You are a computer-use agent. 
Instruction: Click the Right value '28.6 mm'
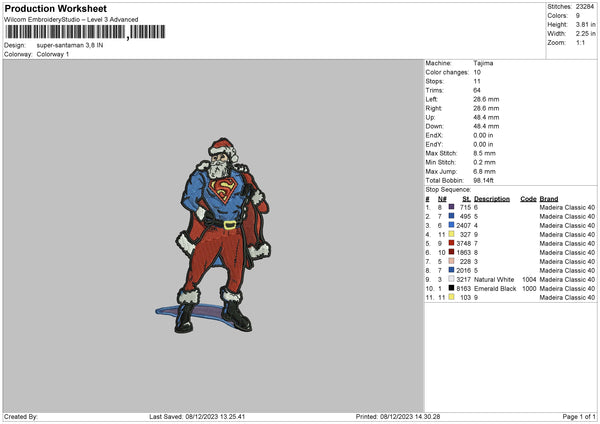[x=486, y=108]
